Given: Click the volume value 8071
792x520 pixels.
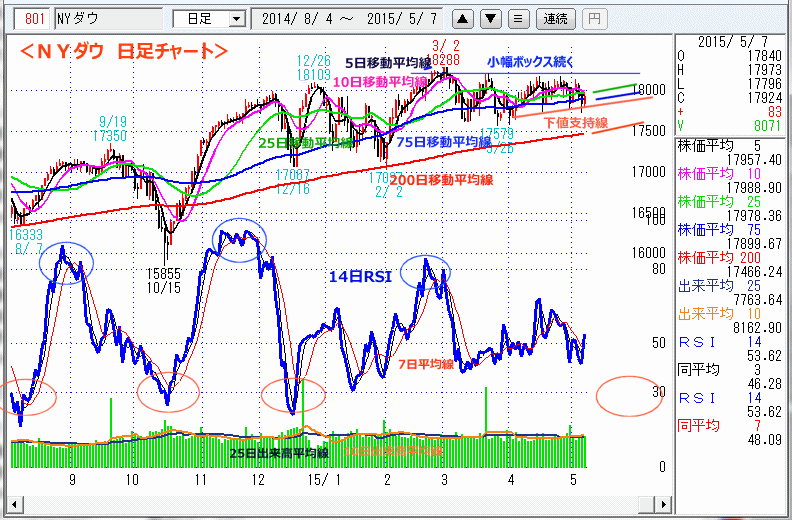Looking at the screenshot, I should (x=768, y=125).
